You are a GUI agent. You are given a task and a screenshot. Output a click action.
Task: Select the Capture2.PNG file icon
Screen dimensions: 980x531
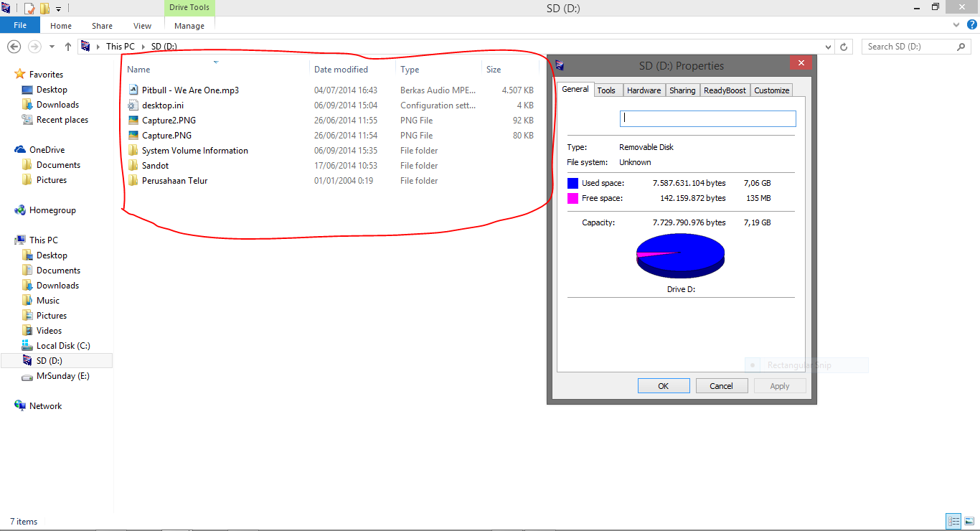tap(133, 121)
